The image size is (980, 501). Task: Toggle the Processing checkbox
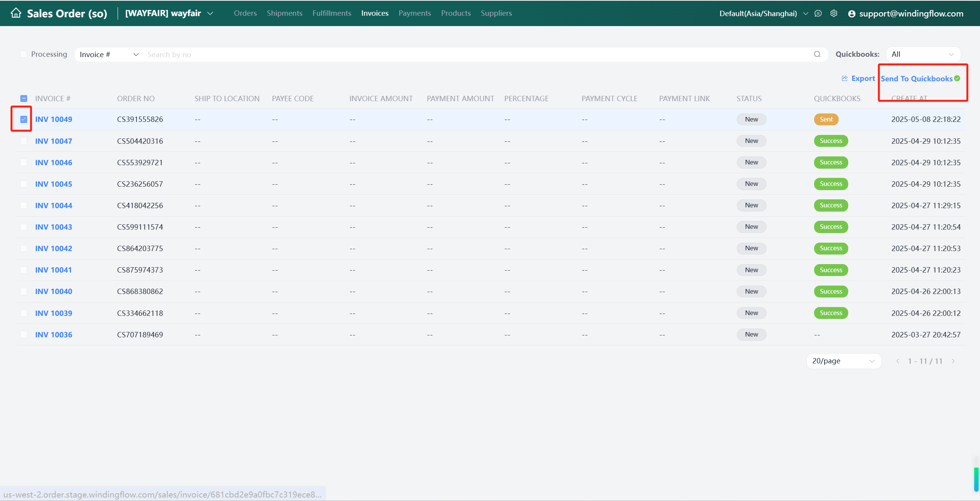tap(24, 54)
